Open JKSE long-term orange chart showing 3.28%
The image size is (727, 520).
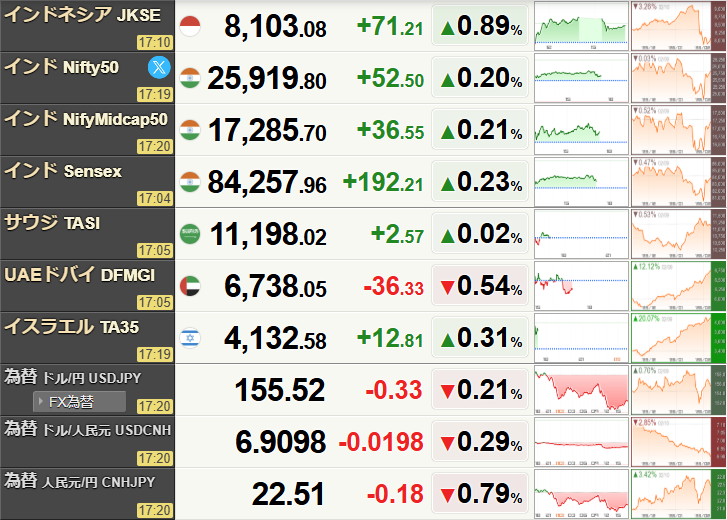[678, 26]
